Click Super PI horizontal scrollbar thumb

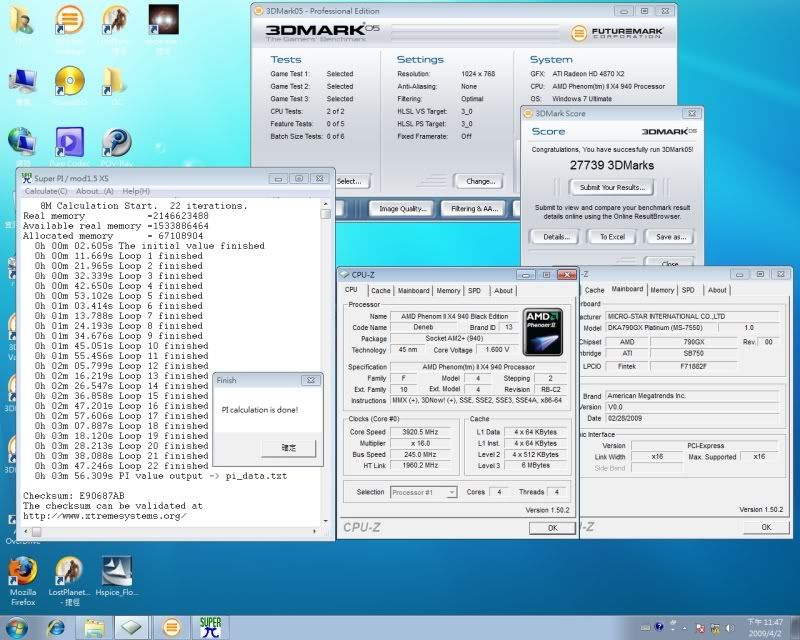pyautogui.click(x=37, y=532)
